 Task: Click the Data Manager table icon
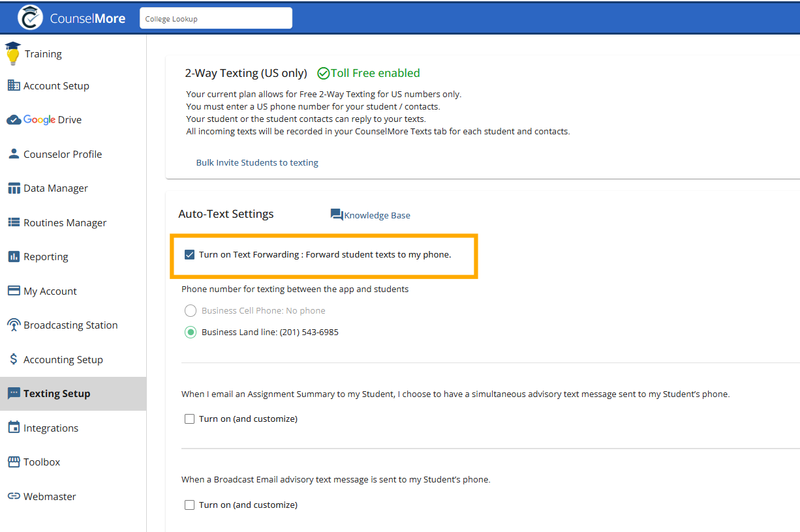14,188
